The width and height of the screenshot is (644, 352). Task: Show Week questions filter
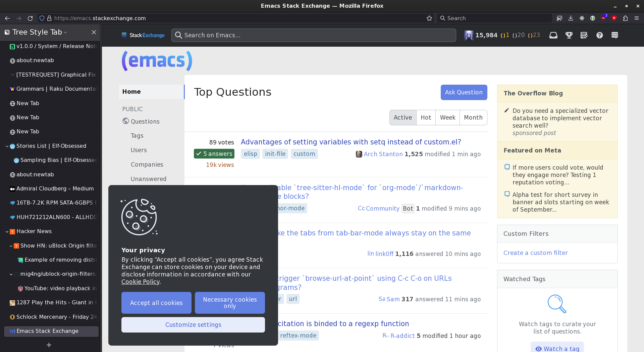point(447,118)
